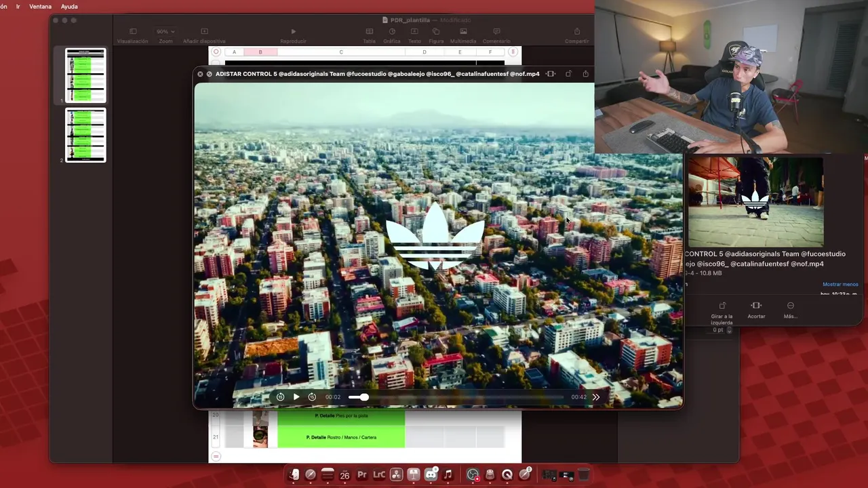Open QuickTime Player from the dock
This screenshot has height=488, width=868.
tap(507, 475)
